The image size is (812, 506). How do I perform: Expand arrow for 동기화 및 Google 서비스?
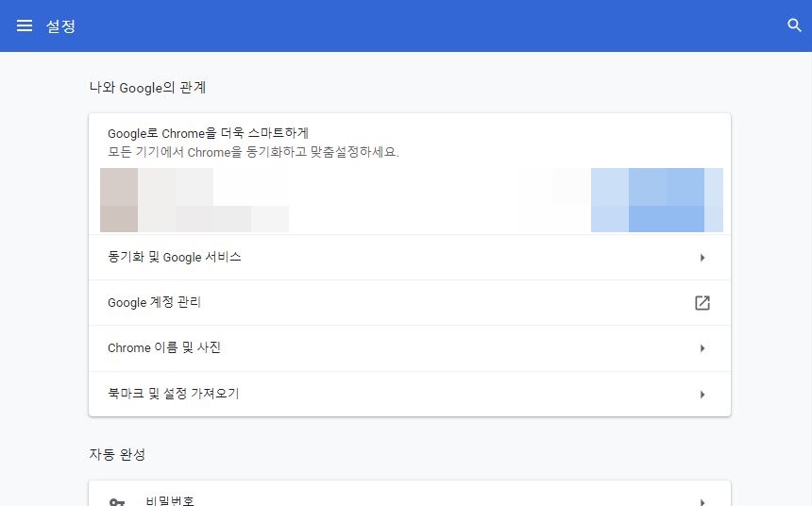tap(702, 258)
